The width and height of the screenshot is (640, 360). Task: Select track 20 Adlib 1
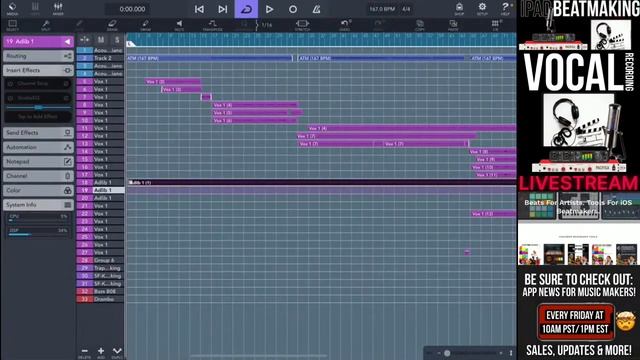click(x=100, y=198)
